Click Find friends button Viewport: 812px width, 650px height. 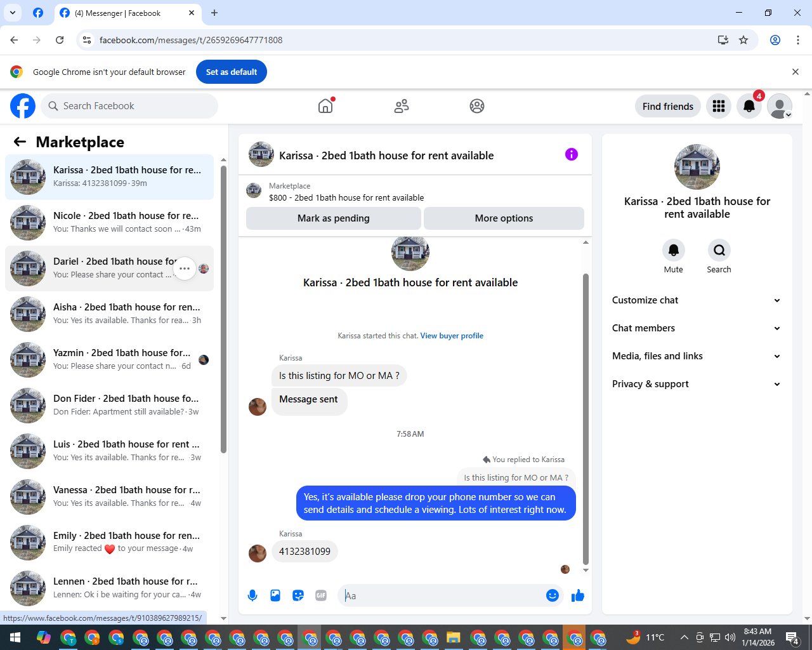(x=668, y=106)
